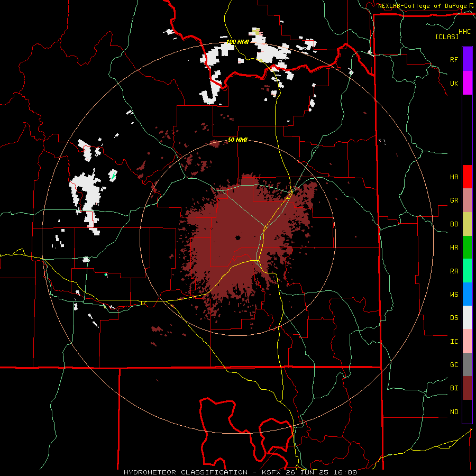Click the RA light-green legend swatch

[467, 271]
